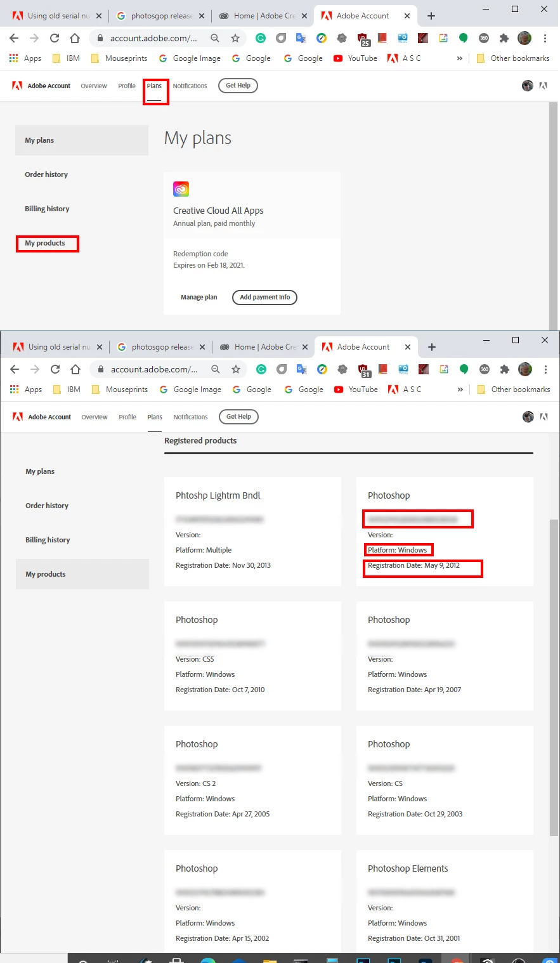This screenshot has height=963, width=560.
Task: Open the Other bookmarks folder in My plans window
Action: (x=513, y=58)
